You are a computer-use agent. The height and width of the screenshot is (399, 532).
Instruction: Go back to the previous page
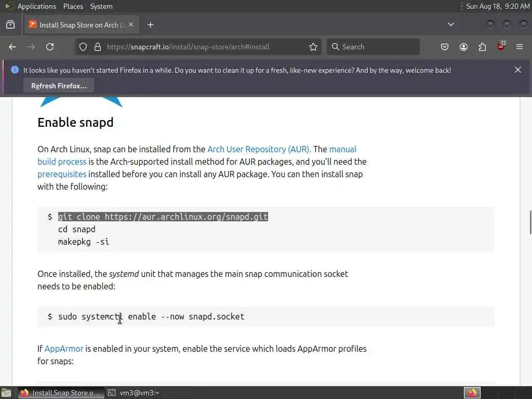pos(12,47)
